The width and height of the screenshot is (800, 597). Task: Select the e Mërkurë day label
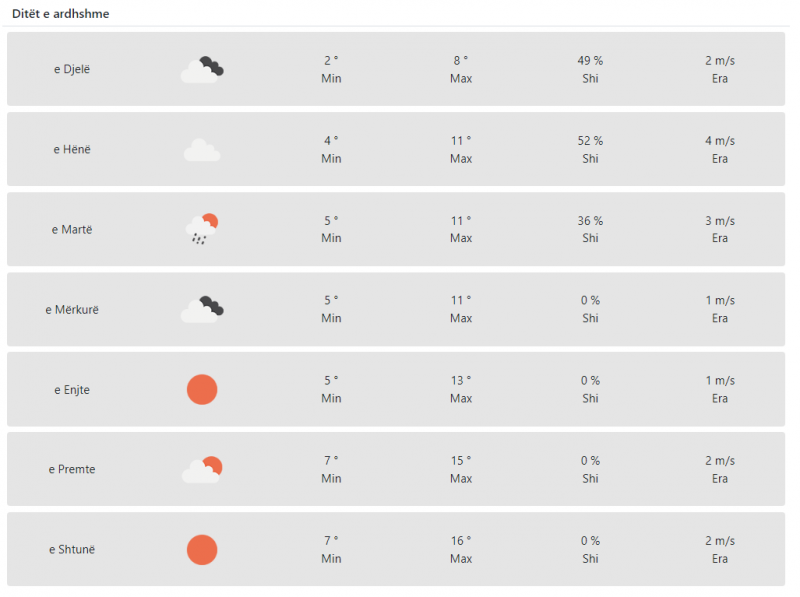(72, 310)
